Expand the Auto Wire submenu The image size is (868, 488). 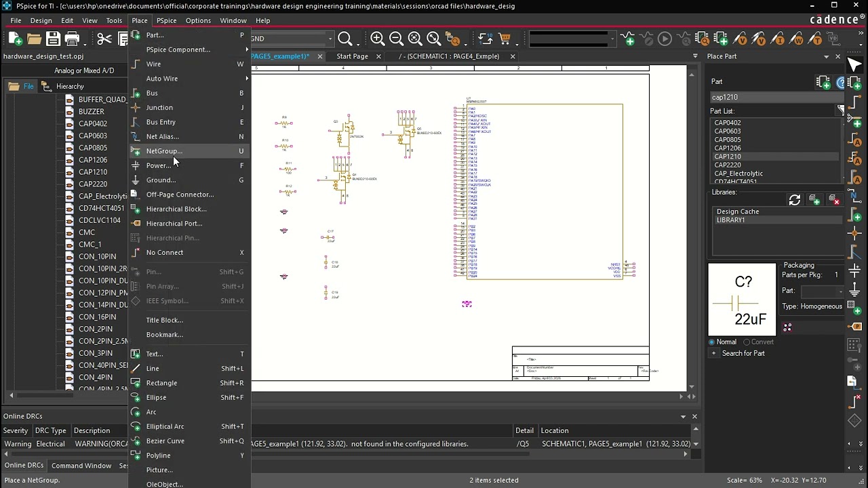tap(189, 79)
